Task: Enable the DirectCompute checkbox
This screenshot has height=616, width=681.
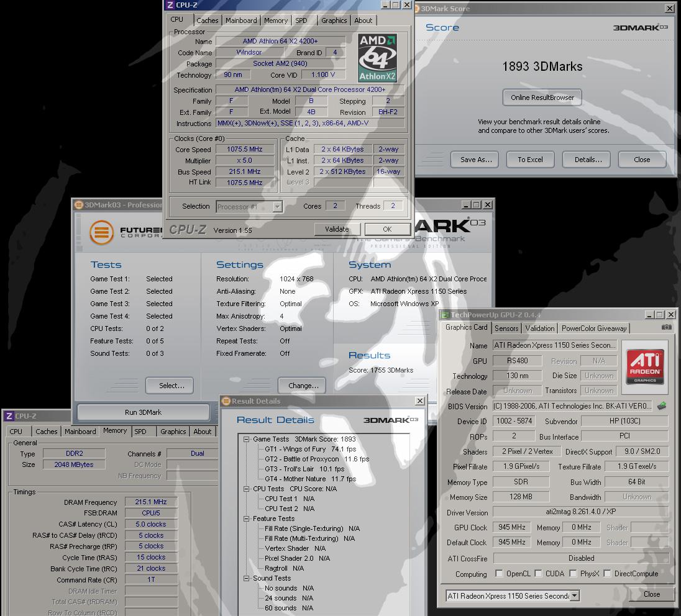Action: tap(607, 573)
